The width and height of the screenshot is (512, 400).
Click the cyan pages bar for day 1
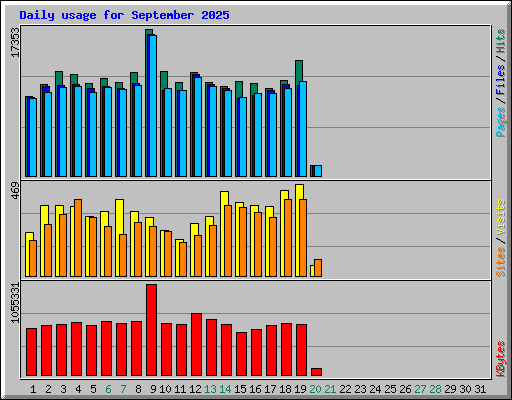click(x=33, y=137)
